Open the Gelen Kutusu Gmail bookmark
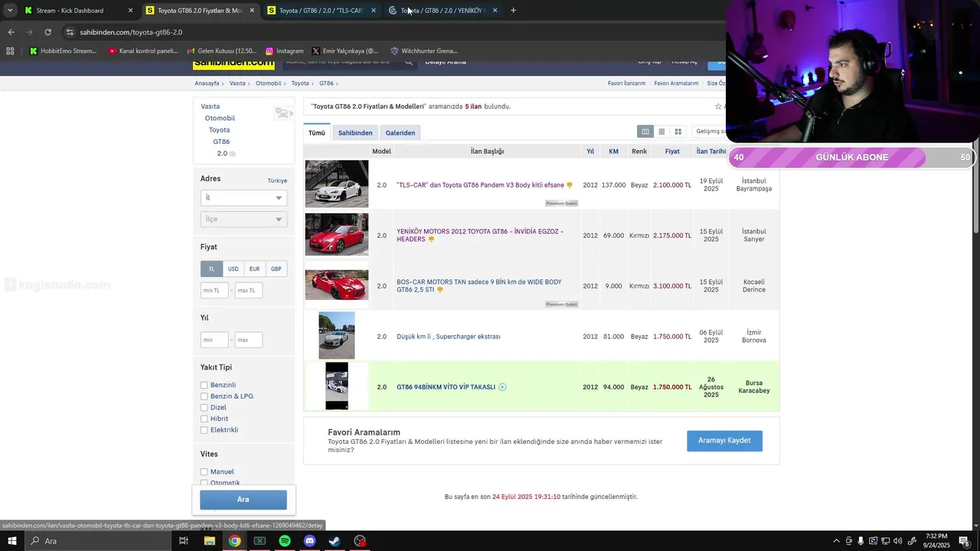This screenshot has height=551, width=980. pyautogui.click(x=220, y=51)
